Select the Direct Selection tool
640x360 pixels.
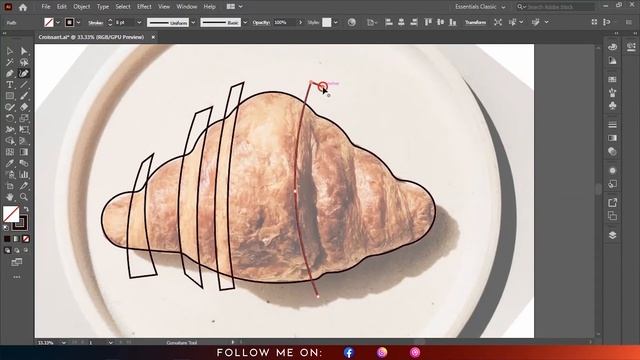pos(24,51)
